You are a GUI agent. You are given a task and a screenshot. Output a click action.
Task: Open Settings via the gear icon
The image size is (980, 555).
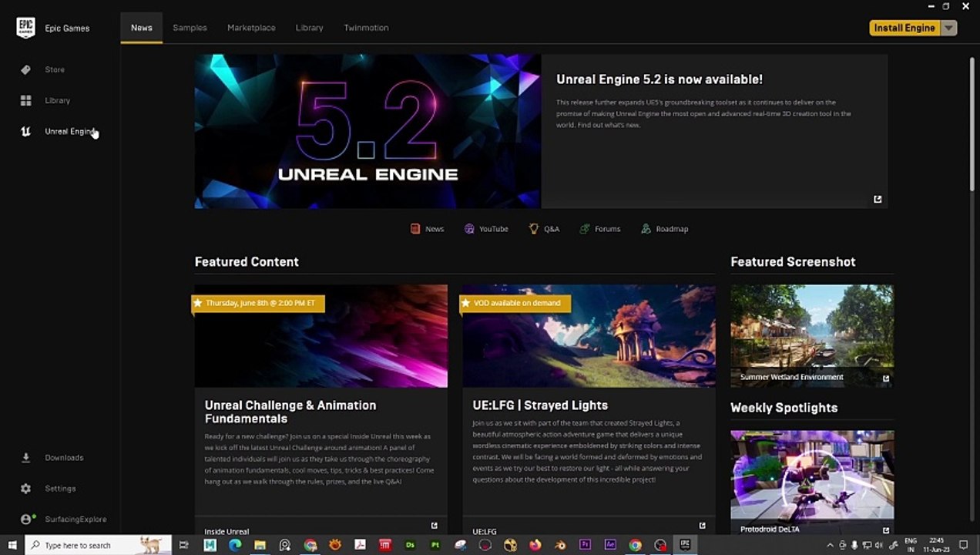(x=25, y=488)
